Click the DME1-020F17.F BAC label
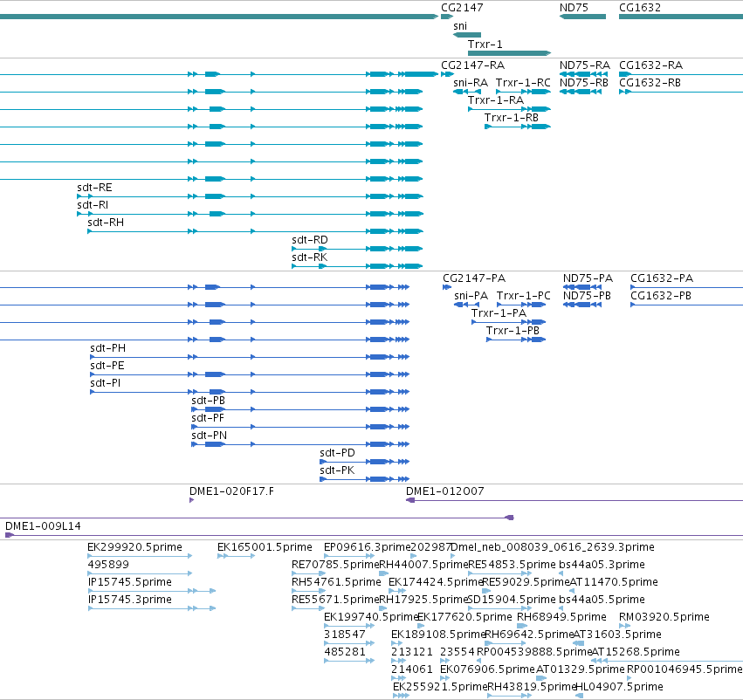Screen dimensions: 743x700 click(231, 491)
